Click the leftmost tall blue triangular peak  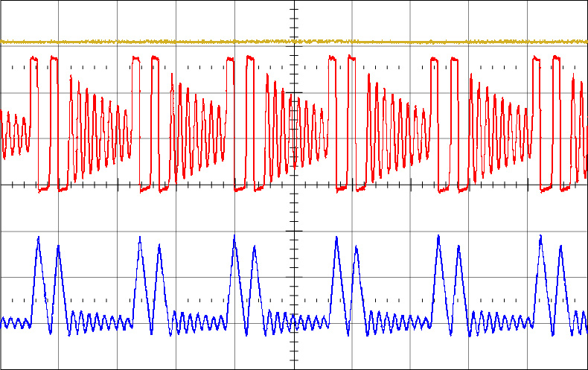point(38,238)
